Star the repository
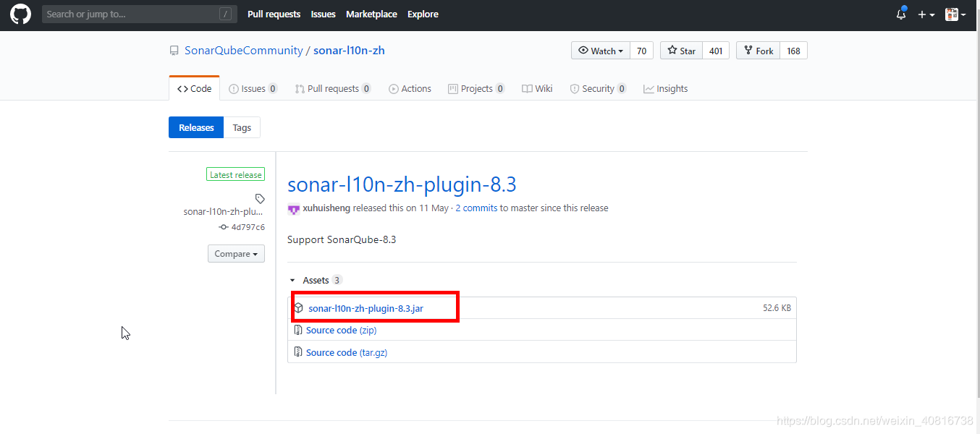 681,51
